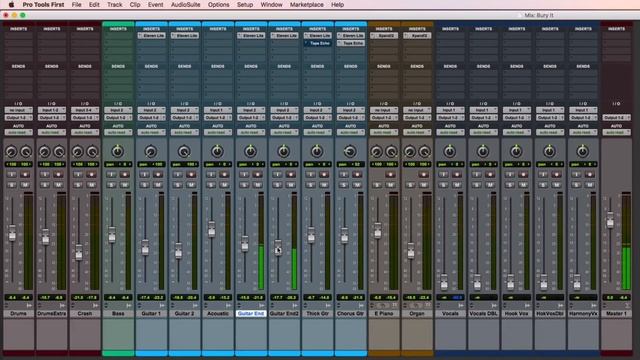
Task: Click the left pan knob on the Drums track
Action: pyautogui.click(x=11, y=152)
